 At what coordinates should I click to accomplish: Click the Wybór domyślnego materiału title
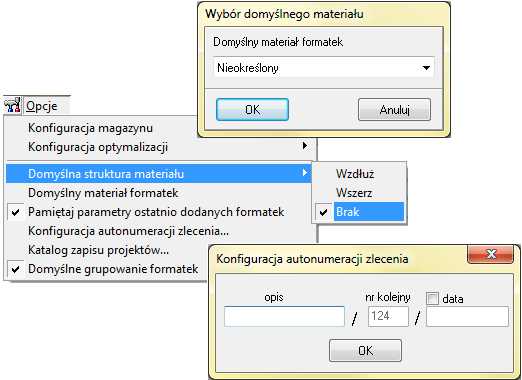coord(284,14)
